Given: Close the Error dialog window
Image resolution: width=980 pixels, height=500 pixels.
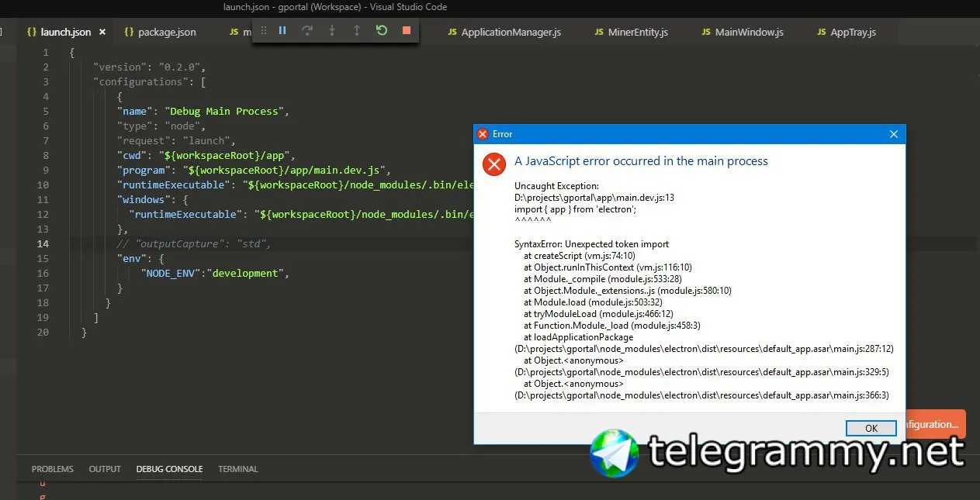Looking at the screenshot, I should pyautogui.click(x=893, y=134).
